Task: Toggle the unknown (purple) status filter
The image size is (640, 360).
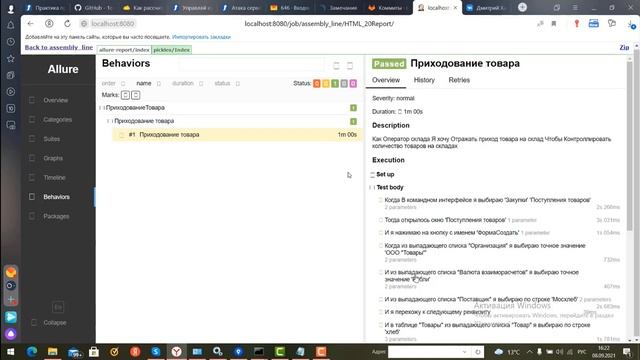Action: coord(353,83)
